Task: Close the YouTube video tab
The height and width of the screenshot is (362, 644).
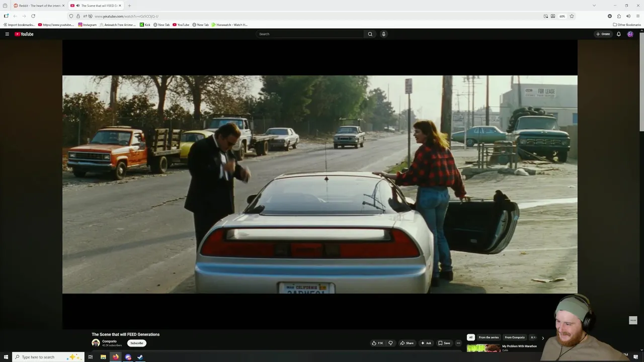Action: click(120, 6)
